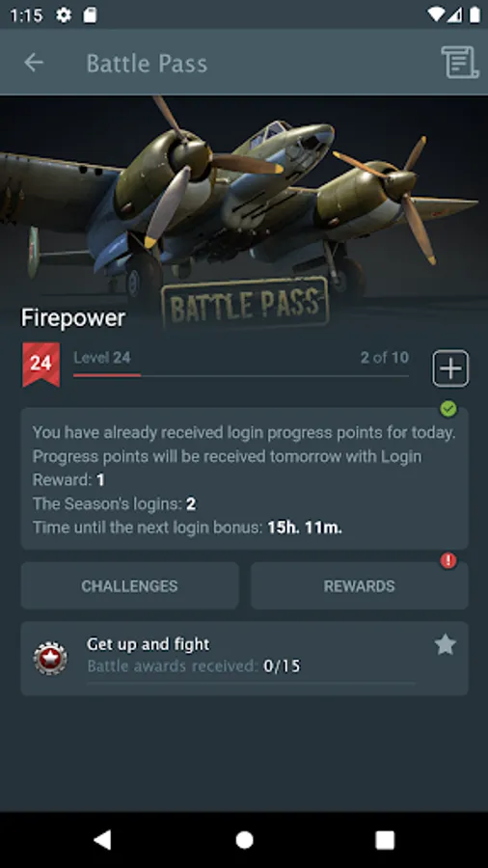The height and width of the screenshot is (868, 488).
Task: Open recent apps with square button
Action: pos(385,840)
